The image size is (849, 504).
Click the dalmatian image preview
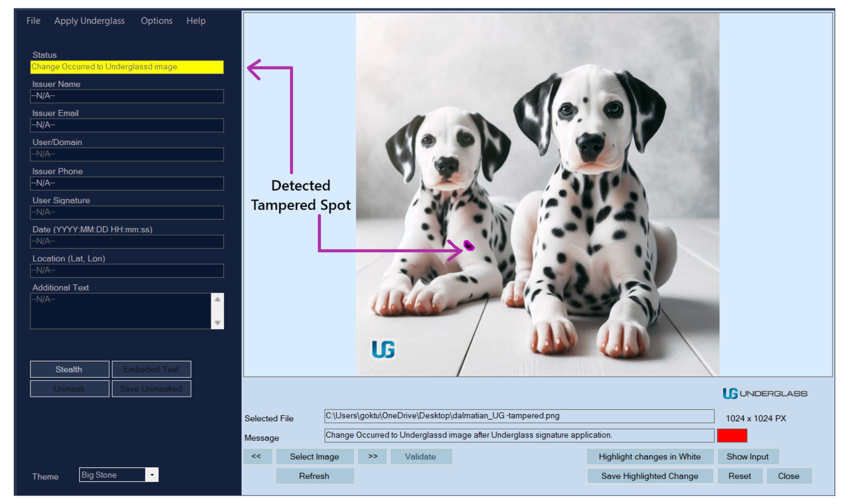point(538,195)
